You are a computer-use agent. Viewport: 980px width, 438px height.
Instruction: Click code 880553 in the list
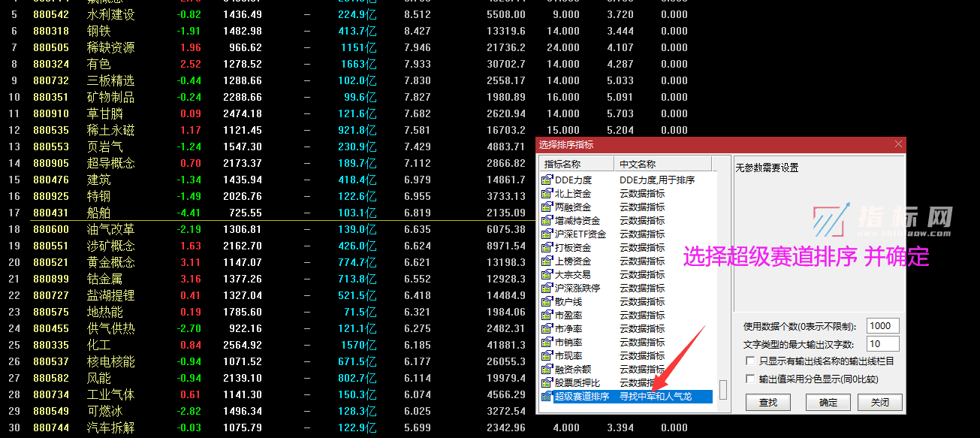click(x=51, y=147)
